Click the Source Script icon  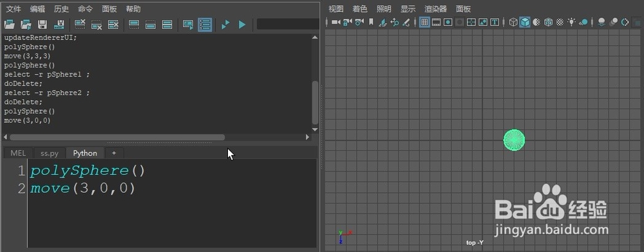tap(26, 24)
